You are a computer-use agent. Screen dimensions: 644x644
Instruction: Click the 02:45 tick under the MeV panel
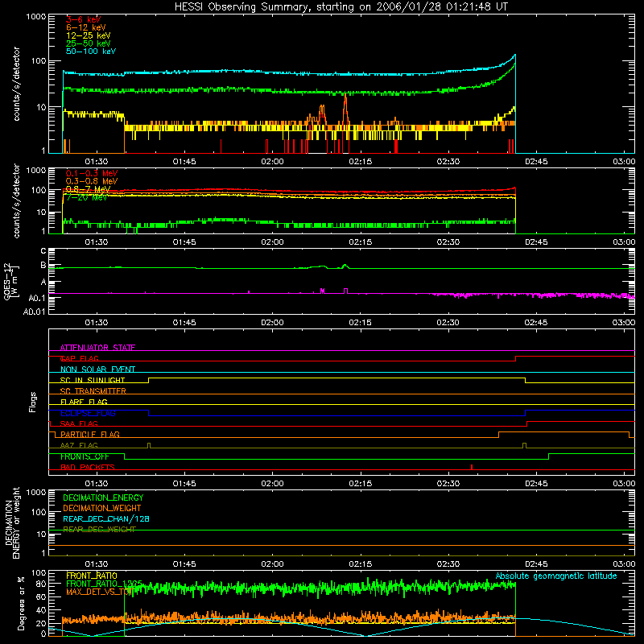[536, 242]
